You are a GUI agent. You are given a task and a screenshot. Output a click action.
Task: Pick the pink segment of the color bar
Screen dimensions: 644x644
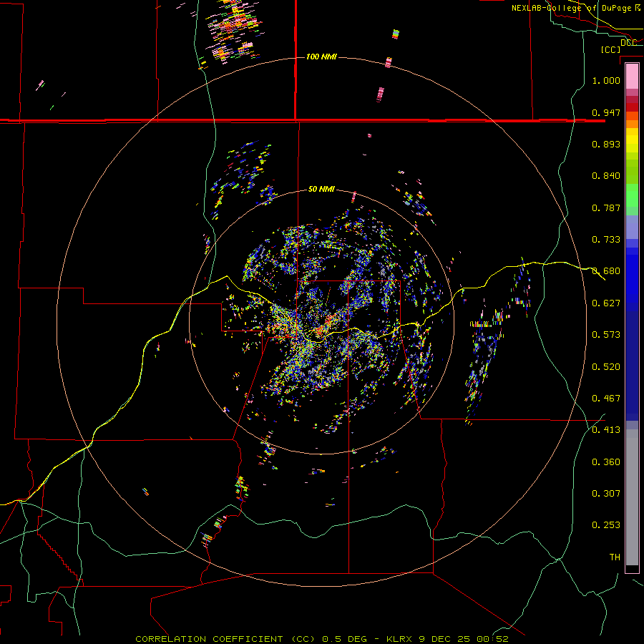[x=632, y=77]
